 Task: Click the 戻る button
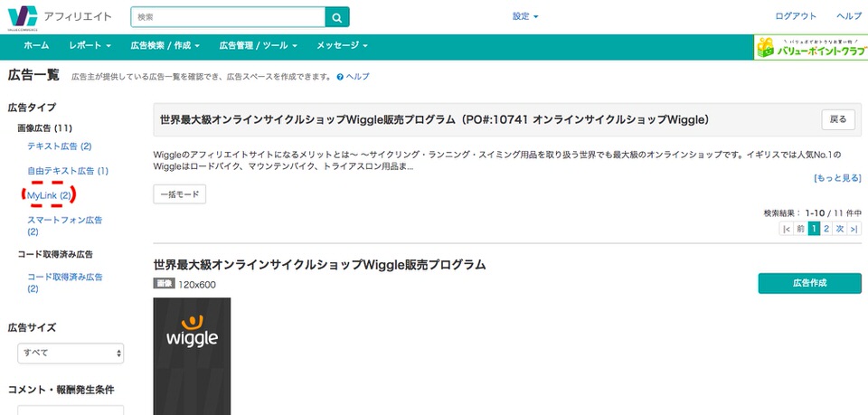click(838, 119)
